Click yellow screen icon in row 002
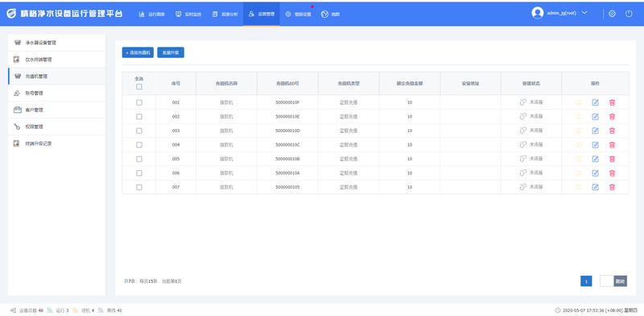 point(578,117)
